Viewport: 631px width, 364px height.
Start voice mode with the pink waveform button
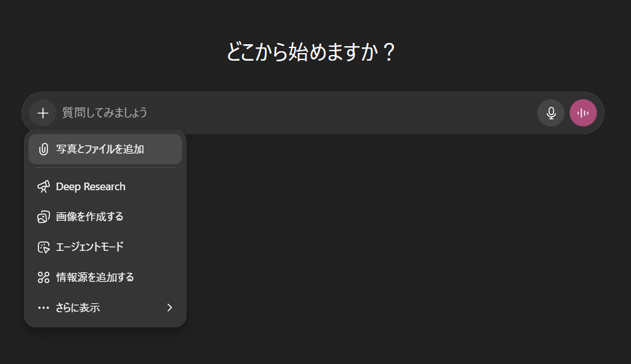(583, 113)
